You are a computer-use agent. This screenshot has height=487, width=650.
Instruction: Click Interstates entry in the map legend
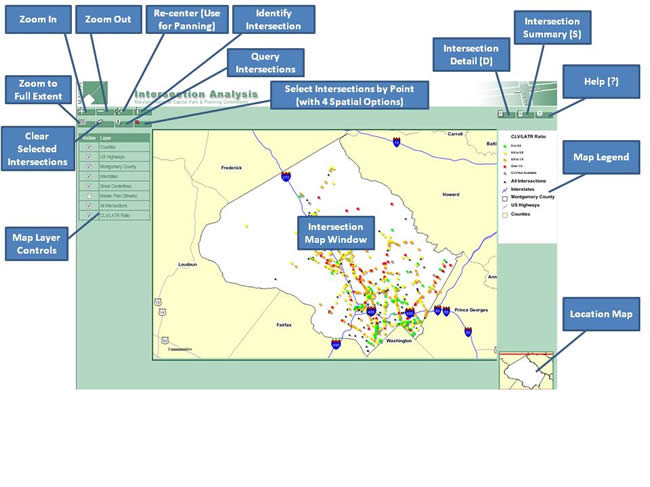(522, 189)
